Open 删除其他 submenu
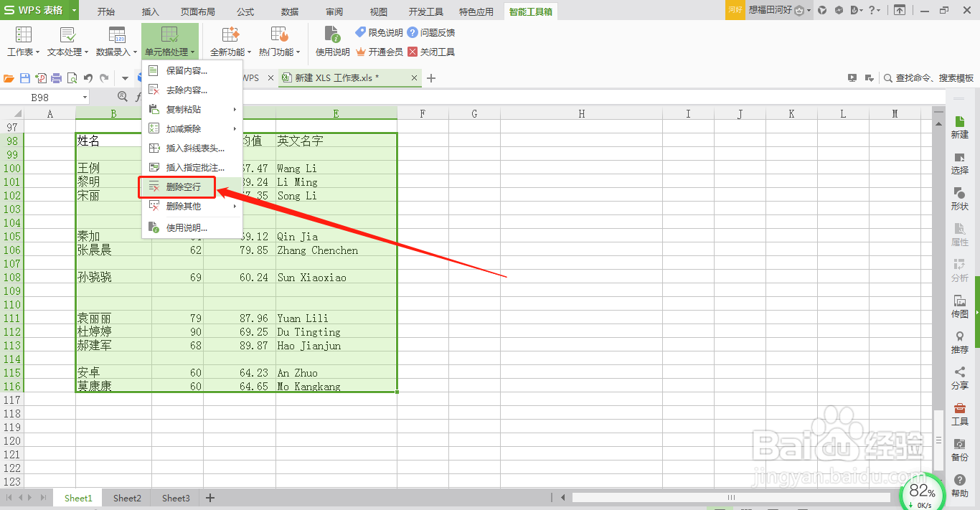This screenshot has width=980, height=510. tap(192, 206)
